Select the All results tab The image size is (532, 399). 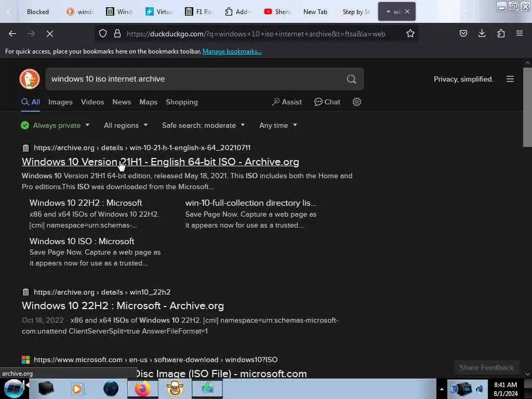point(31,102)
